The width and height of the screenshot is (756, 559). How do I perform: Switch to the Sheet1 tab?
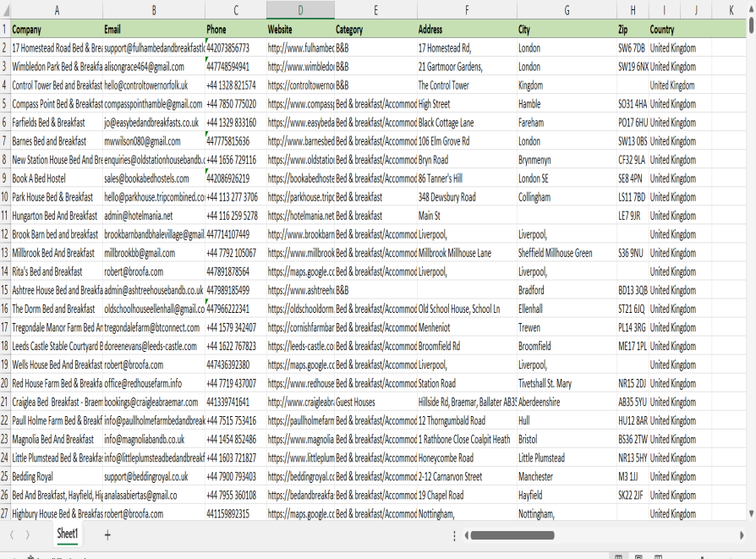[68, 534]
